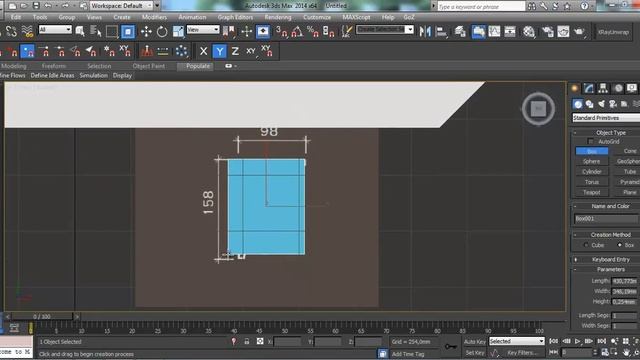Click the Select Object icon
Image resolution: width=640 pixels, height=360 pixels.
pyautogui.click(x=80, y=31)
